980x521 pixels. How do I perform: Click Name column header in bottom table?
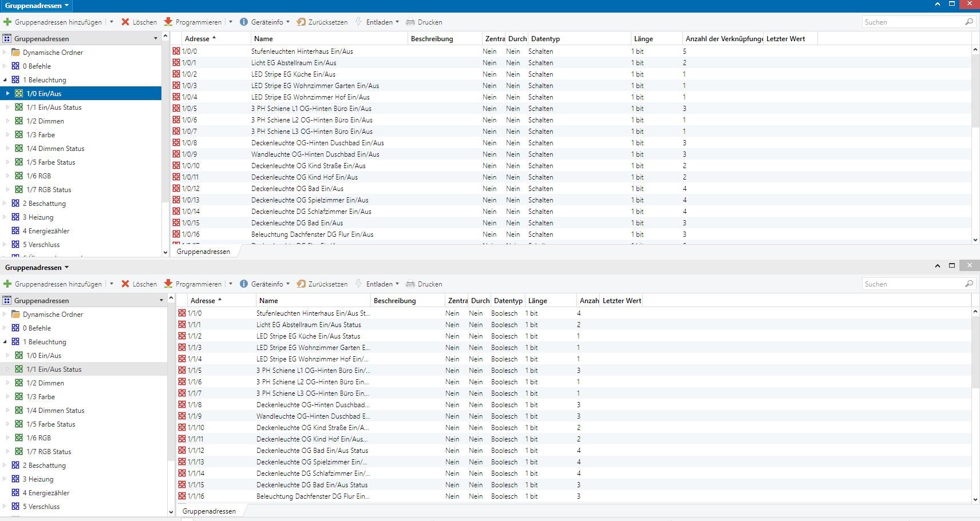(x=313, y=301)
